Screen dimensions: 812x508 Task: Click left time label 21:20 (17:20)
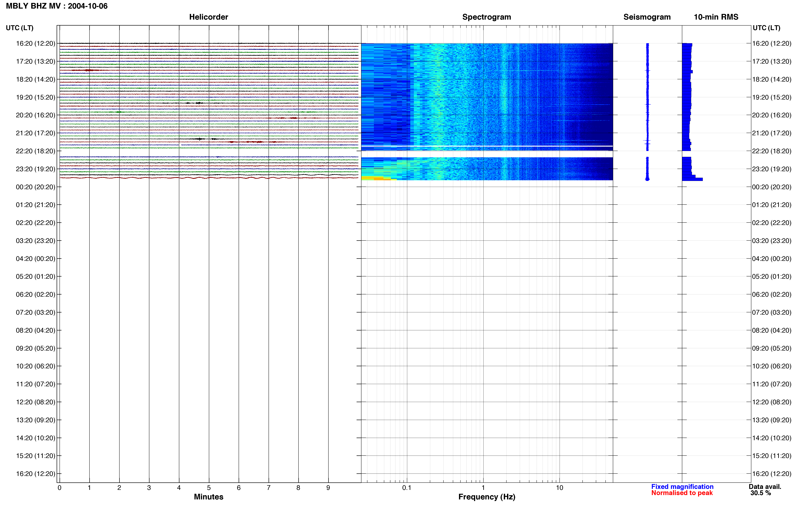pos(36,133)
